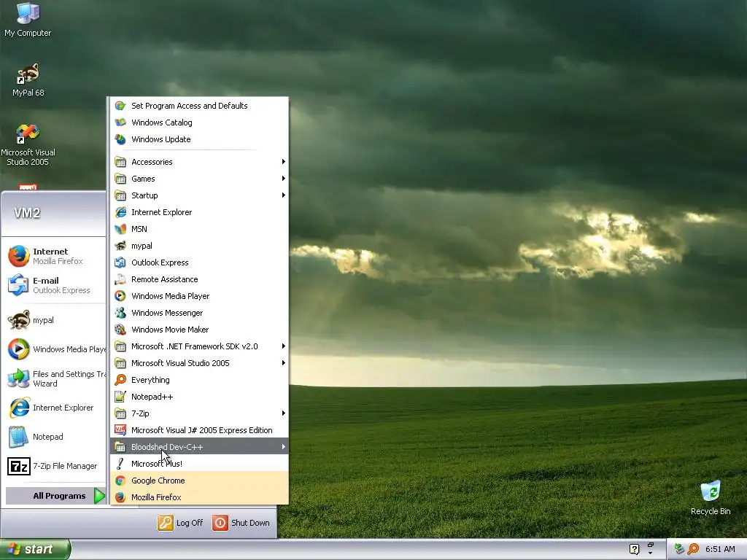Click the Log Off button
The width and height of the screenshot is (747, 560).
181,523
